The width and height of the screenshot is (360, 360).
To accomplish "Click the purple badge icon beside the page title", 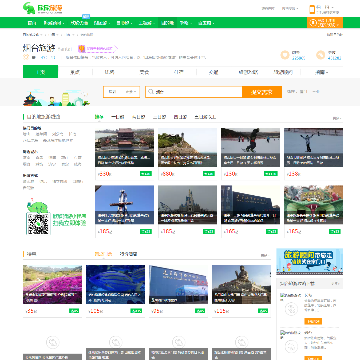I will coord(82,49).
